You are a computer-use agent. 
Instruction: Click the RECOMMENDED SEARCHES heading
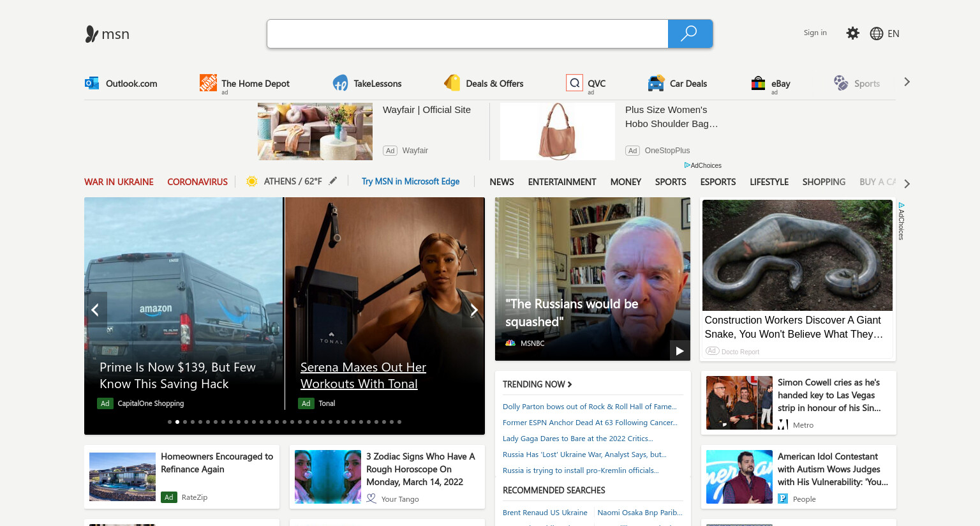(554, 490)
